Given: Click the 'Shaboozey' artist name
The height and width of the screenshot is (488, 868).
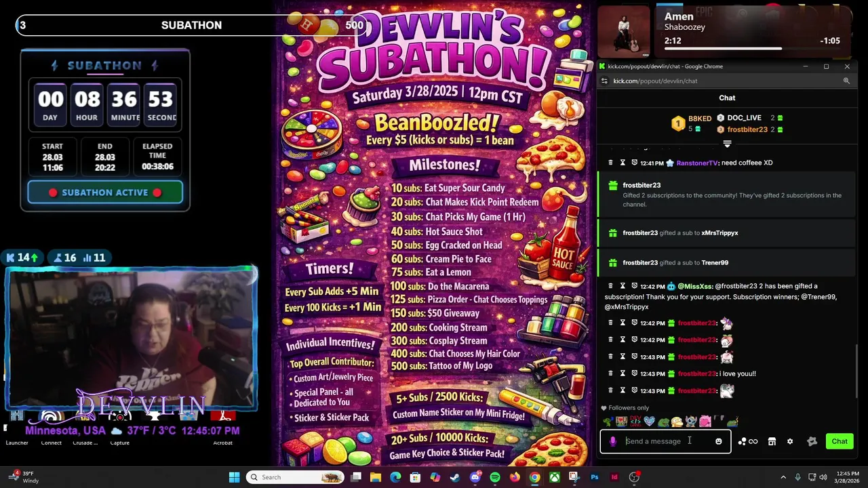Looking at the screenshot, I should (x=685, y=27).
